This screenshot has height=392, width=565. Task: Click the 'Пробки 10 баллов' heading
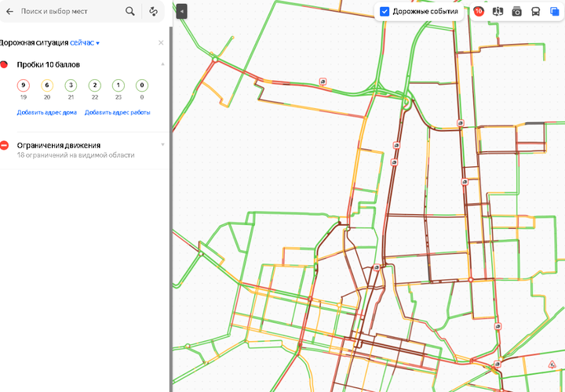(48, 64)
